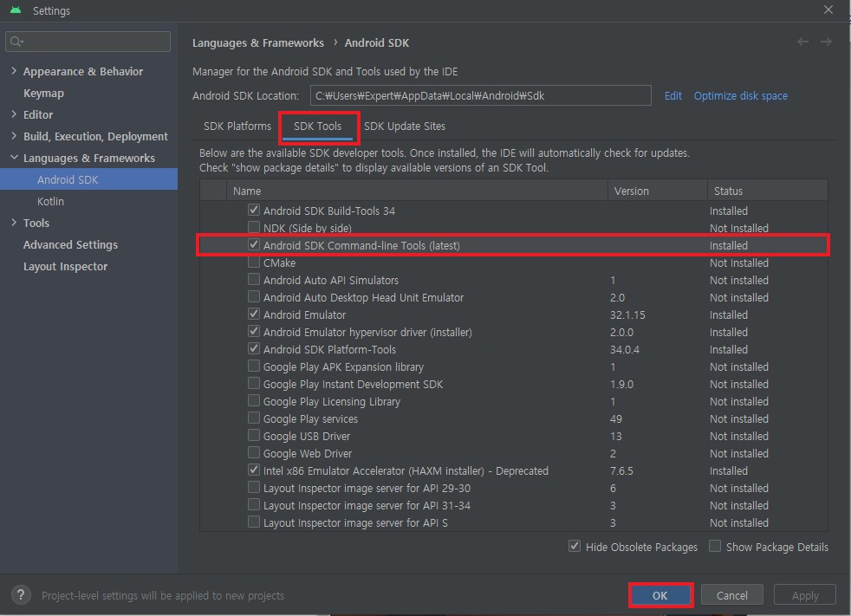The width and height of the screenshot is (851, 616).
Task: Click version 32.1.15 of Android Emulator
Action: pos(627,314)
